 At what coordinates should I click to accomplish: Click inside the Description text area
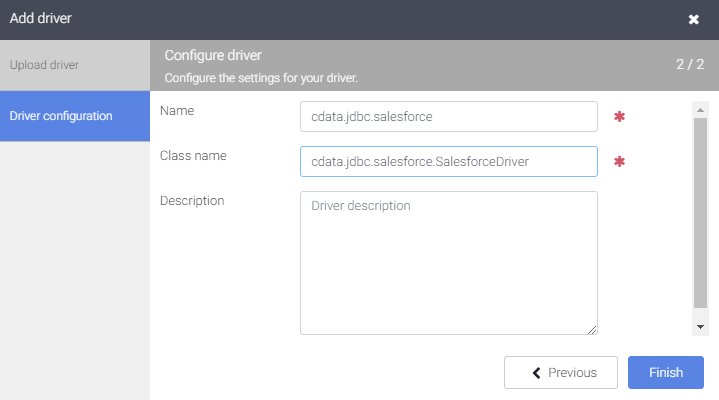point(448,263)
